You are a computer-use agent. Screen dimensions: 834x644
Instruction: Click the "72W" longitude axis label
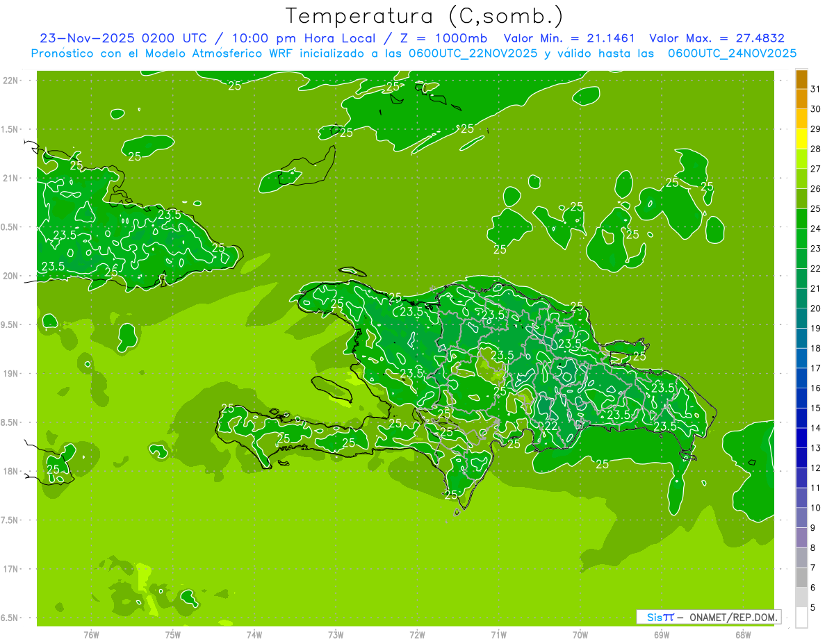[417, 634]
